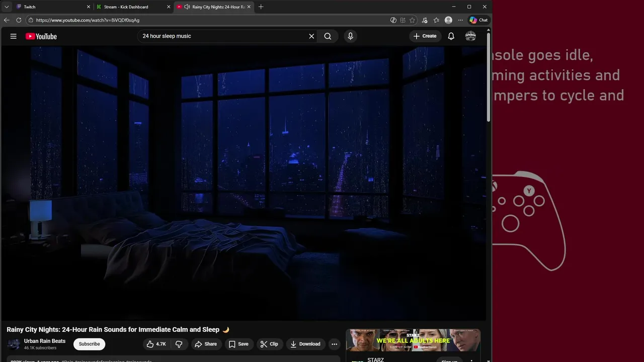
Task: Select the Rainy City Nights YouTube tab
Action: (x=213, y=7)
